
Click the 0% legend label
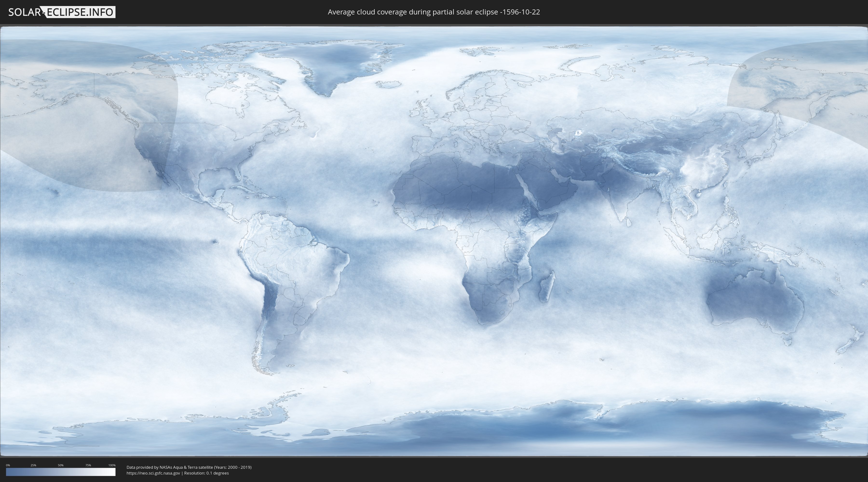coord(8,465)
